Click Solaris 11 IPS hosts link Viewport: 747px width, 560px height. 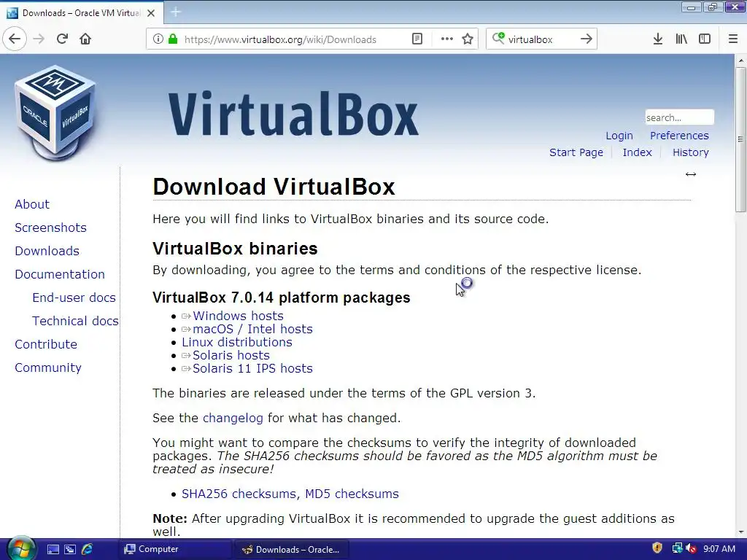[x=252, y=368]
